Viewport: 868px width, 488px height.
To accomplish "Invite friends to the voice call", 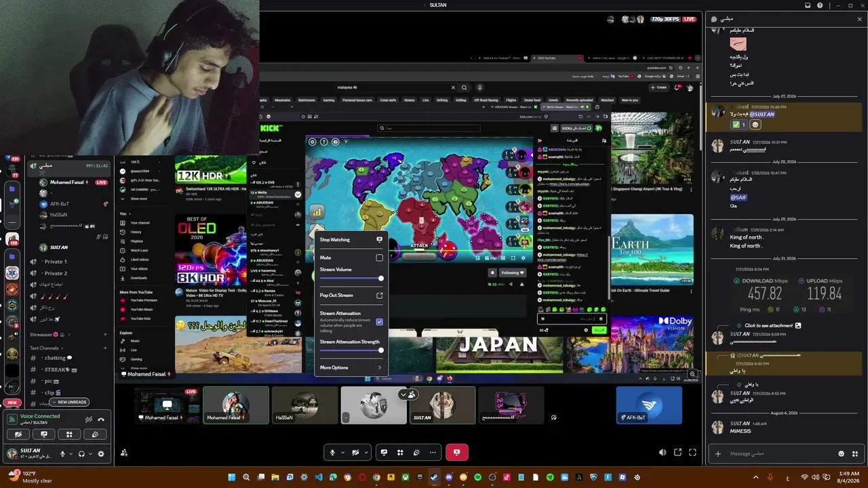I will tap(124, 453).
